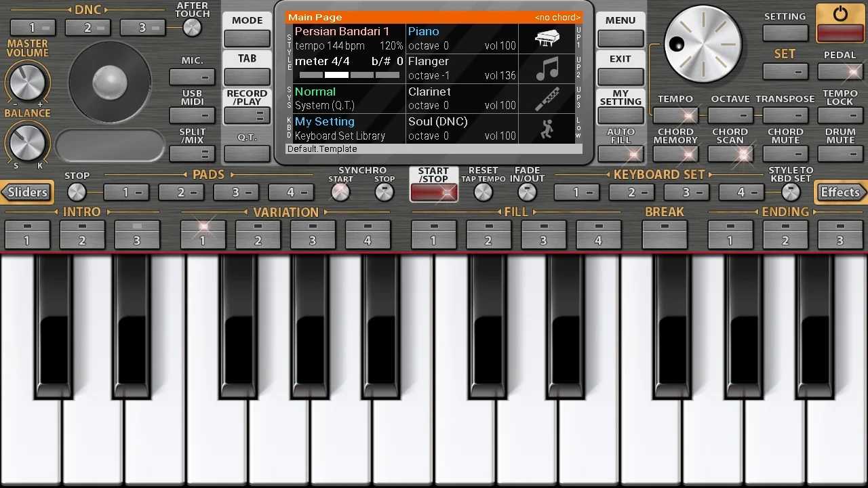Adjust the Master Volume knob

pos(28,83)
